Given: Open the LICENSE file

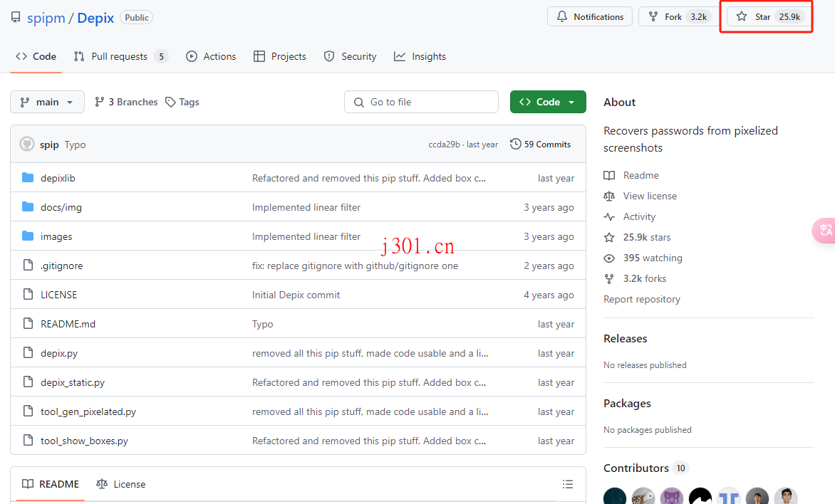Looking at the screenshot, I should [58, 295].
